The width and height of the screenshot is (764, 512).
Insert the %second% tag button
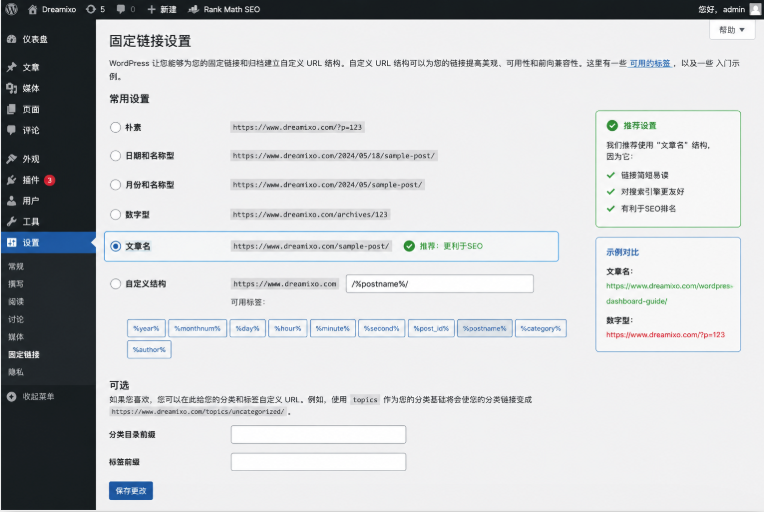click(x=382, y=328)
